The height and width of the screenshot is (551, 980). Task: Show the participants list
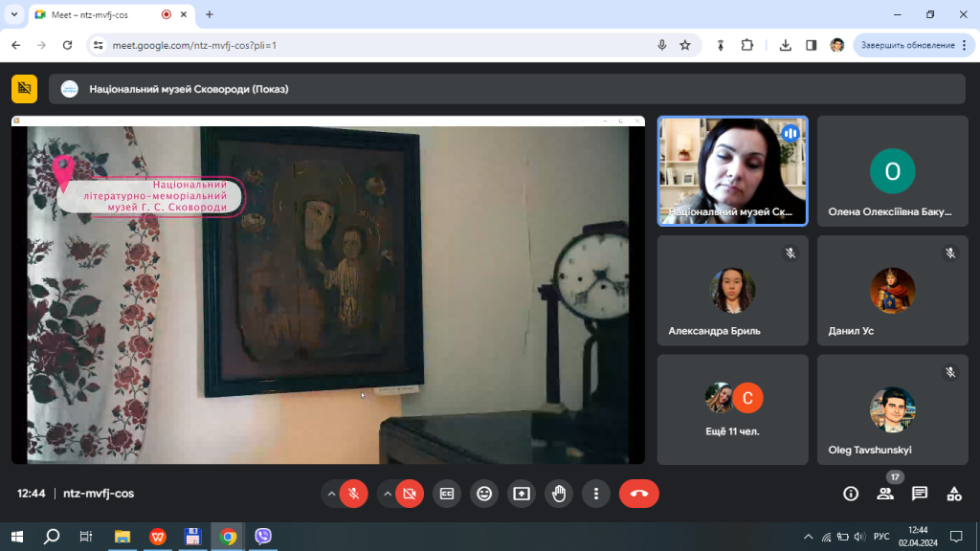click(x=885, y=494)
